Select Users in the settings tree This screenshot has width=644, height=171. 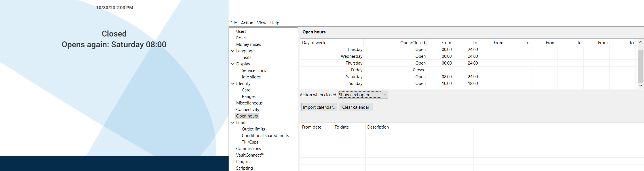pos(241,31)
